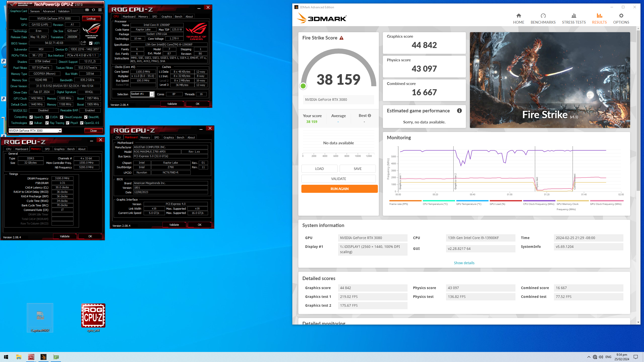Viewport: 644px width, 362px height.
Task: Open notification center icon
Action: click(636, 357)
